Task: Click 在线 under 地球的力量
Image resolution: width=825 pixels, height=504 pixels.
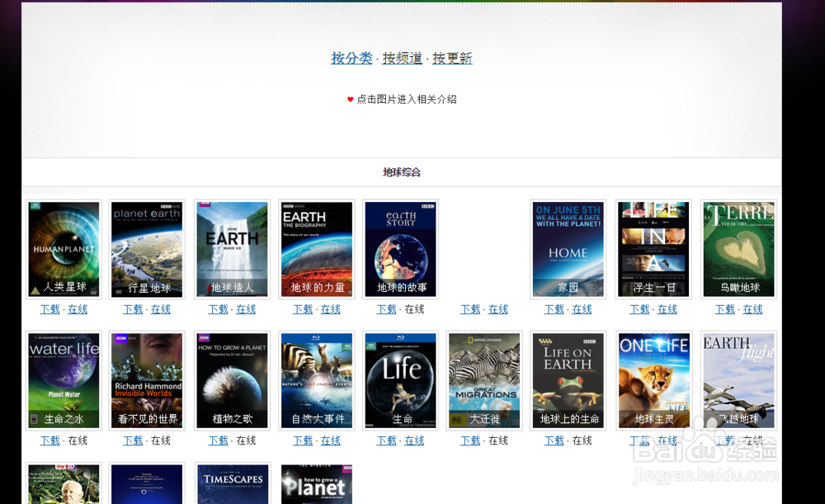Action: [331, 309]
